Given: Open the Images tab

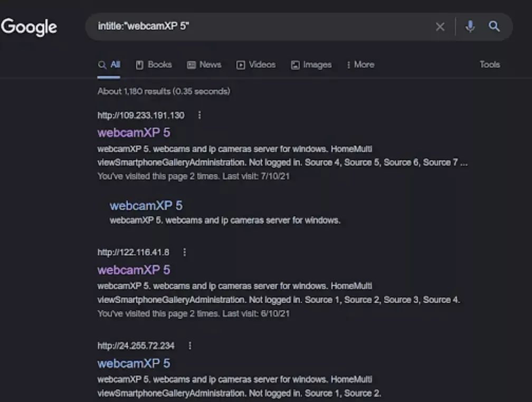Looking at the screenshot, I should [311, 64].
